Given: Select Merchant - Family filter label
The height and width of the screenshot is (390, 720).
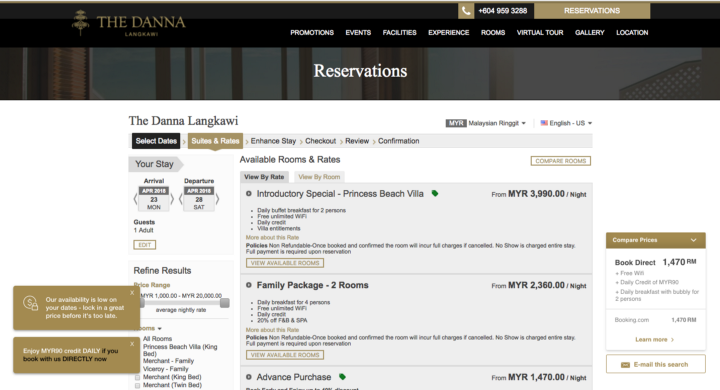Looking at the screenshot, I should pyautogui.click(x=169, y=361).
